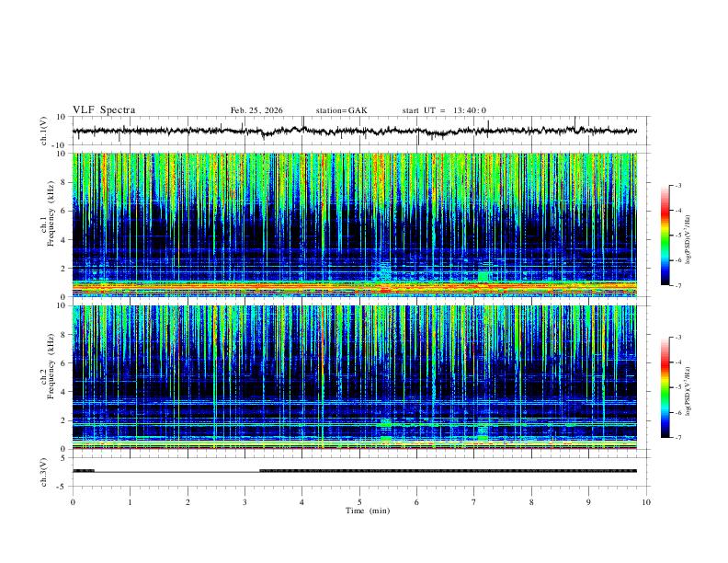Click the ch.3 voltage trace line
The image size is (728, 563).
[x=355, y=471]
